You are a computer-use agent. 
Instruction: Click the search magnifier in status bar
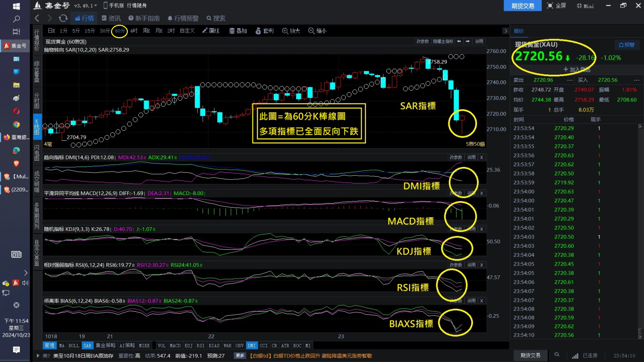click(x=557, y=355)
